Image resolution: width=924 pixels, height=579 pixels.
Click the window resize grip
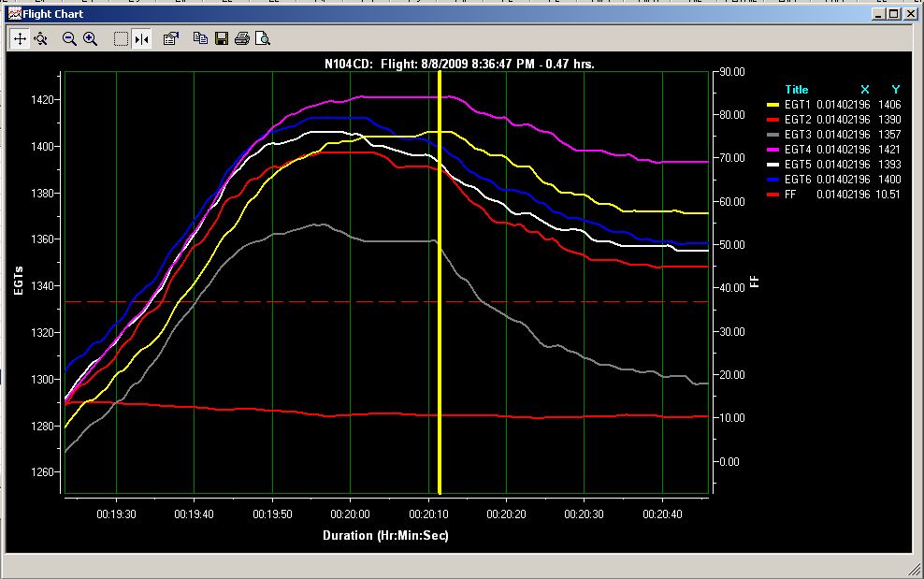(914, 569)
